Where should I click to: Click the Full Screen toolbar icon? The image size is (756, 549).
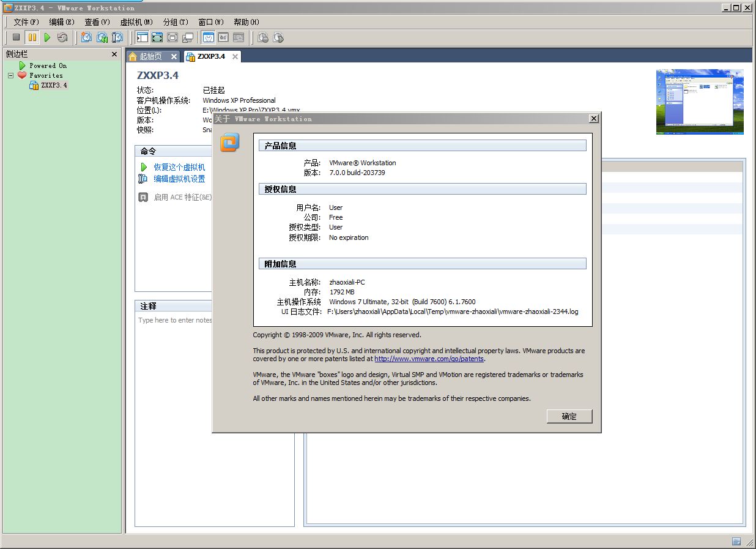(x=172, y=37)
